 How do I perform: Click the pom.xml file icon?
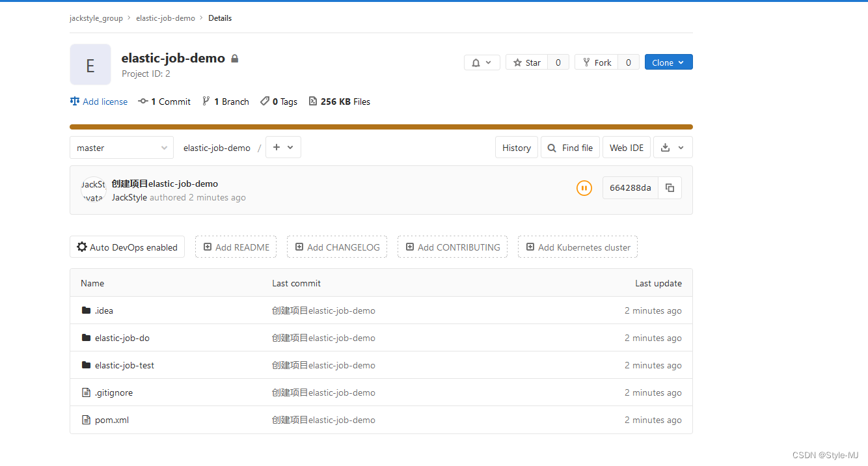[86, 420]
